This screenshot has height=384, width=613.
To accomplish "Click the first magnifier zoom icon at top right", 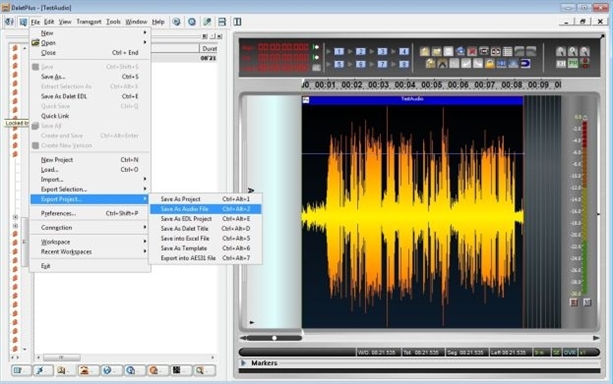I will coord(561,51).
